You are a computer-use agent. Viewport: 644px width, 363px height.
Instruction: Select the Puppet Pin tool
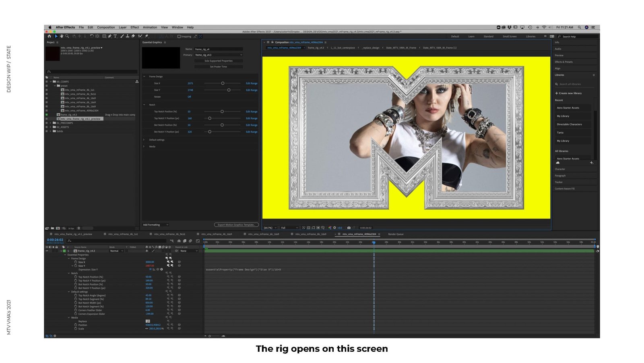tap(147, 36)
